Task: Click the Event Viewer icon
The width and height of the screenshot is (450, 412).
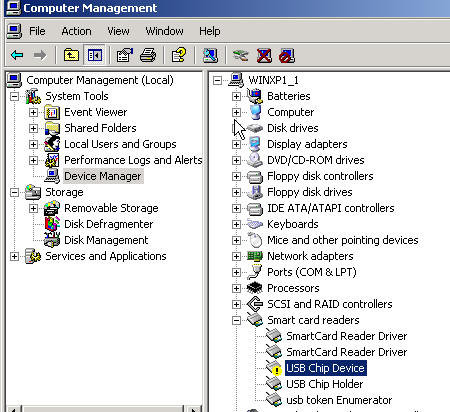Action: pyautogui.click(x=52, y=112)
